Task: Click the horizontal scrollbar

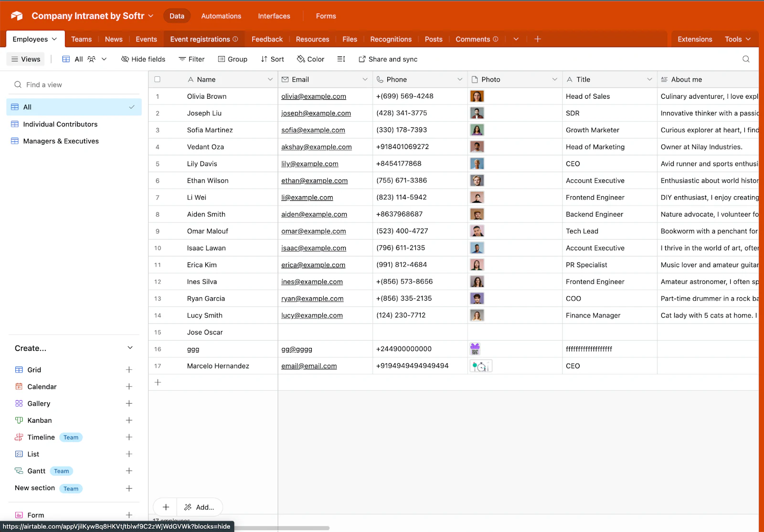Action: pos(282,528)
